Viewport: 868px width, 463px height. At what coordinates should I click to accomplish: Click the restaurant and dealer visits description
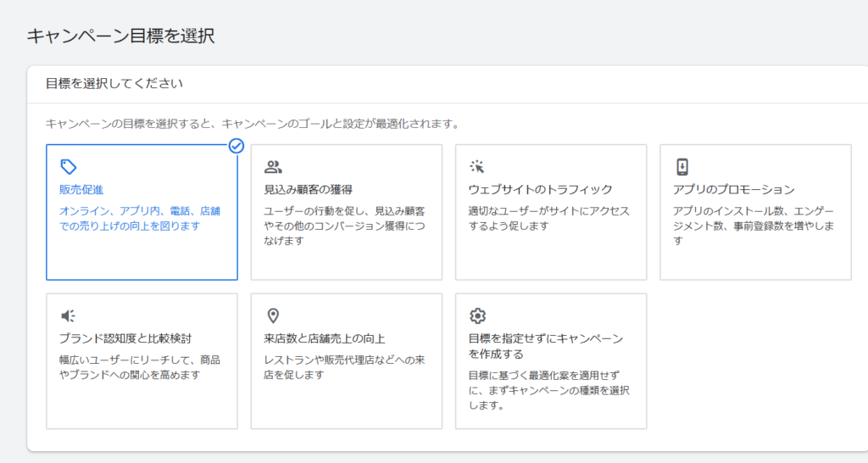[344, 367]
